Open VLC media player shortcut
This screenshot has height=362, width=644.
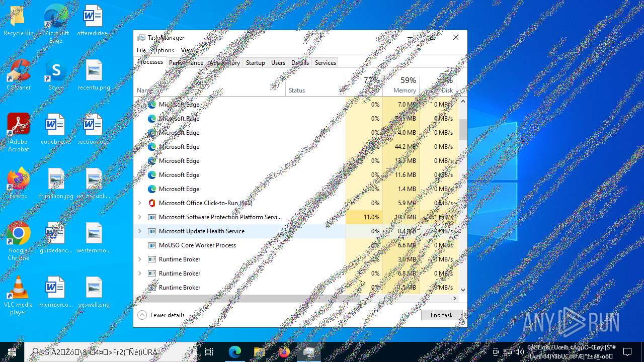pyautogui.click(x=18, y=296)
